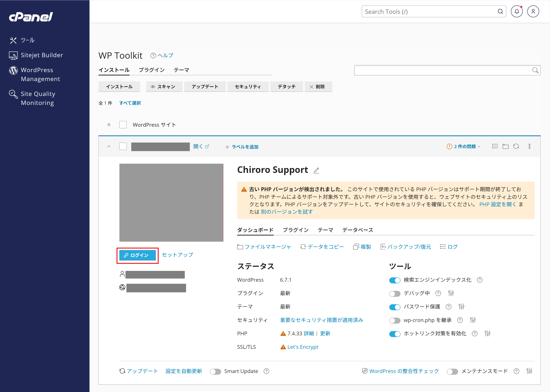
Task: Open WordPress Management in the sidebar
Action: 34,74
